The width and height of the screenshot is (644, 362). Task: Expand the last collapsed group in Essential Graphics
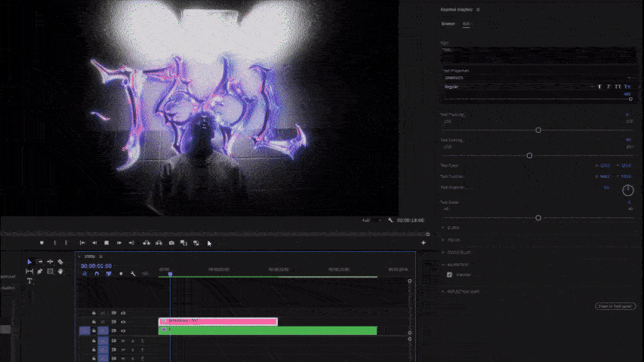pos(443,290)
